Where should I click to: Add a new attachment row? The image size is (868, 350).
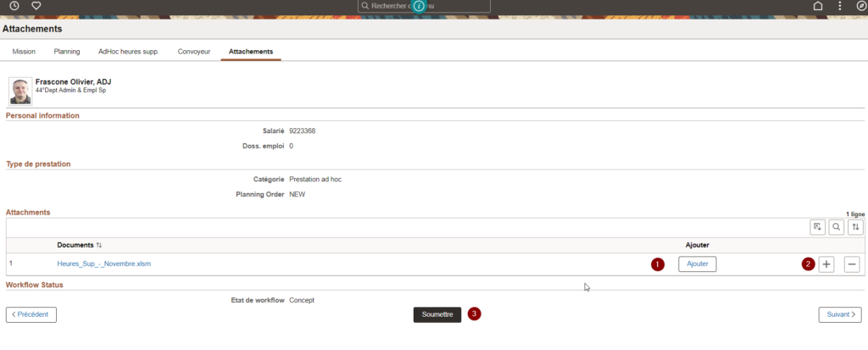click(826, 264)
